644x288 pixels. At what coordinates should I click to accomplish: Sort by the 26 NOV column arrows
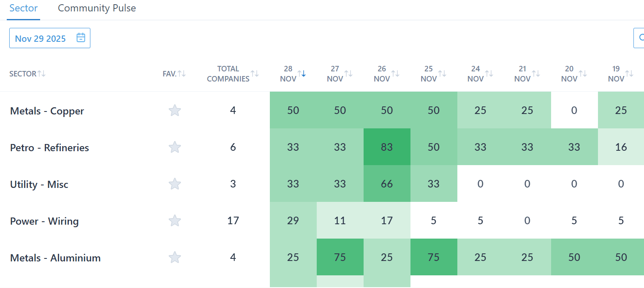tap(395, 73)
